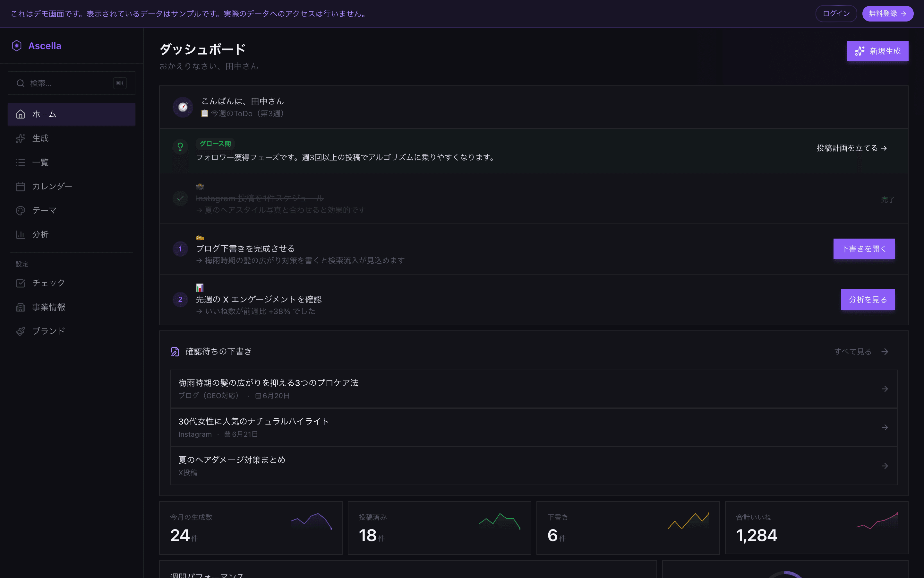924x578 pixels.
Task: Click the 事業情報 building icon in the sidebar
Action: coord(21,307)
